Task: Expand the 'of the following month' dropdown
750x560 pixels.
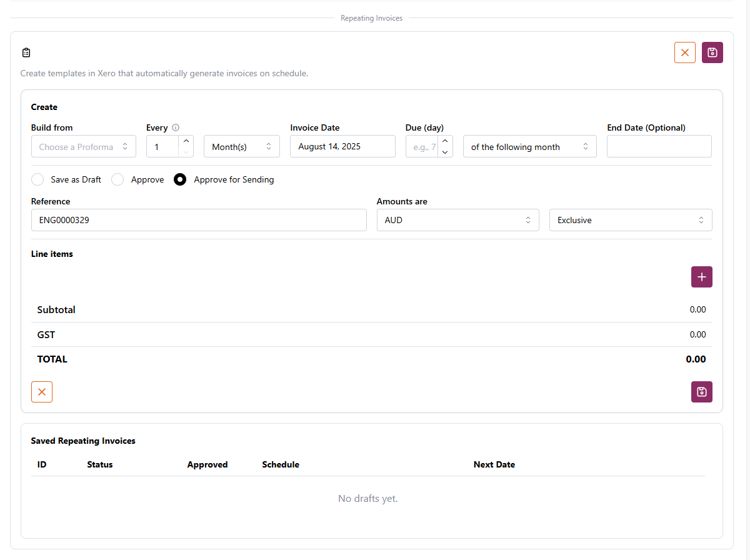Action: (529, 147)
